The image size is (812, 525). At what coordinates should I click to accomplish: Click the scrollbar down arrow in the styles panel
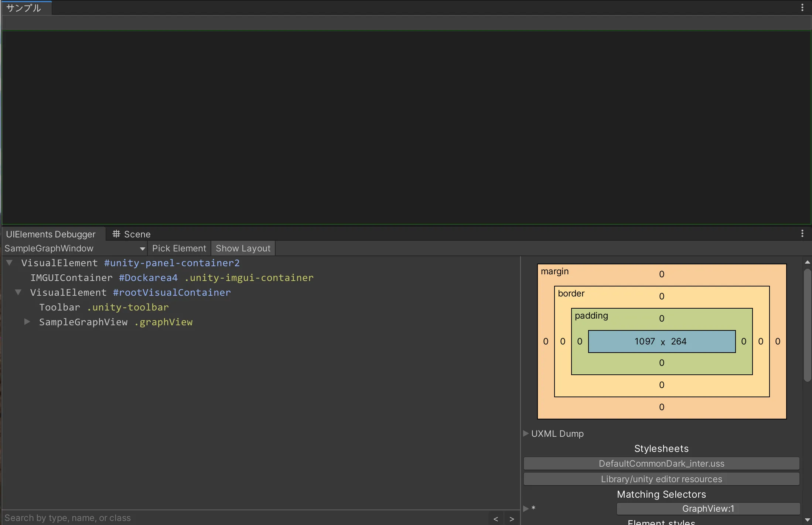tap(807, 520)
